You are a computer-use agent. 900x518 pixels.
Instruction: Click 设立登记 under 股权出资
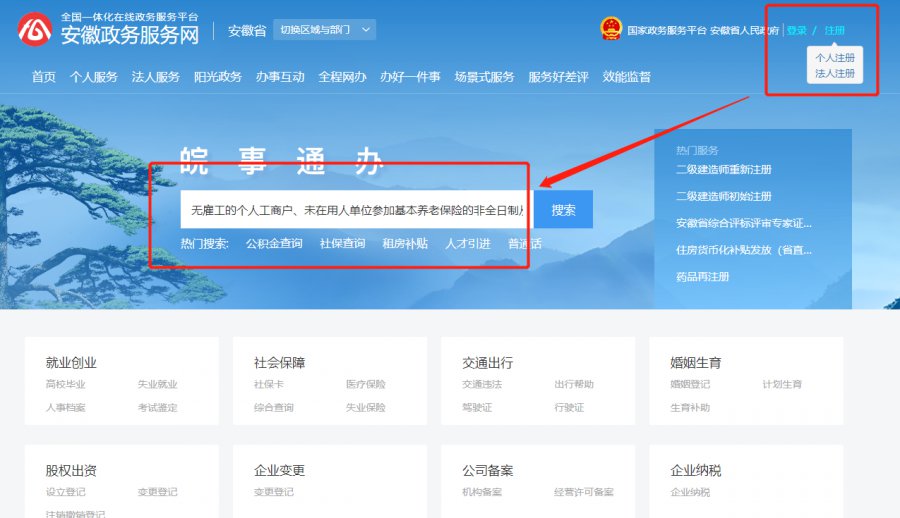click(65, 492)
